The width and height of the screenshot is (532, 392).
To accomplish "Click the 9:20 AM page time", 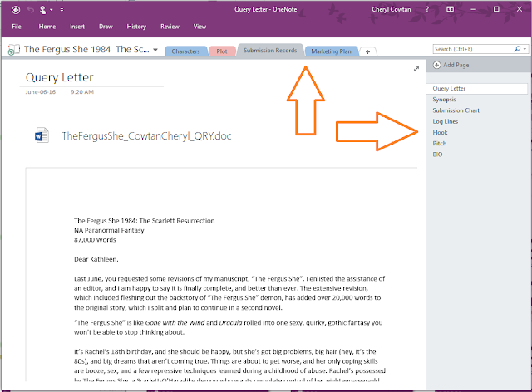I will pyautogui.click(x=82, y=92).
